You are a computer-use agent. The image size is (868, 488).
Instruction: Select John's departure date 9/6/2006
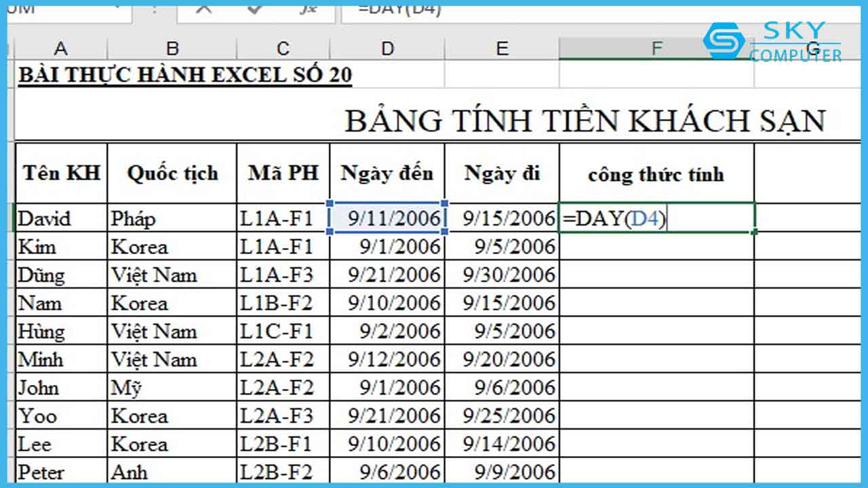pos(502,388)
